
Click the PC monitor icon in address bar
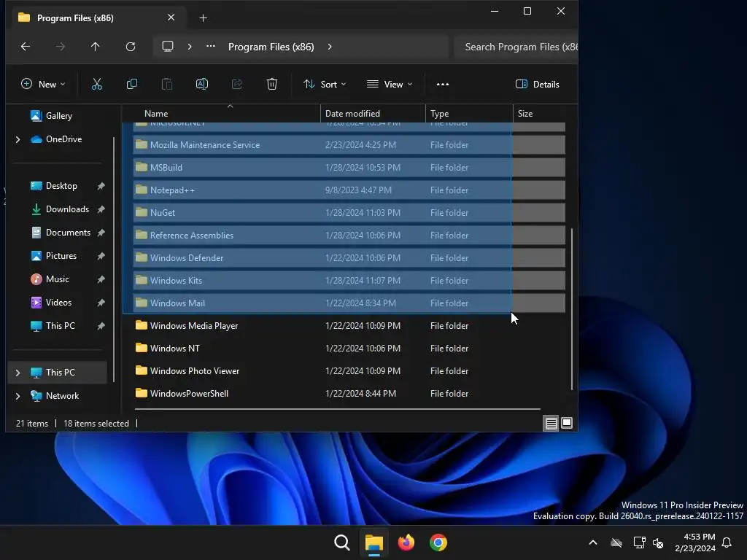point(168,46)
